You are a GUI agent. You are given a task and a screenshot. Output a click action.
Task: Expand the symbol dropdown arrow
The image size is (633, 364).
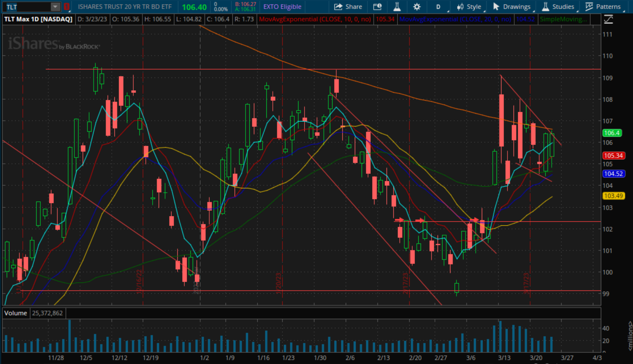(x=56, y=7)
